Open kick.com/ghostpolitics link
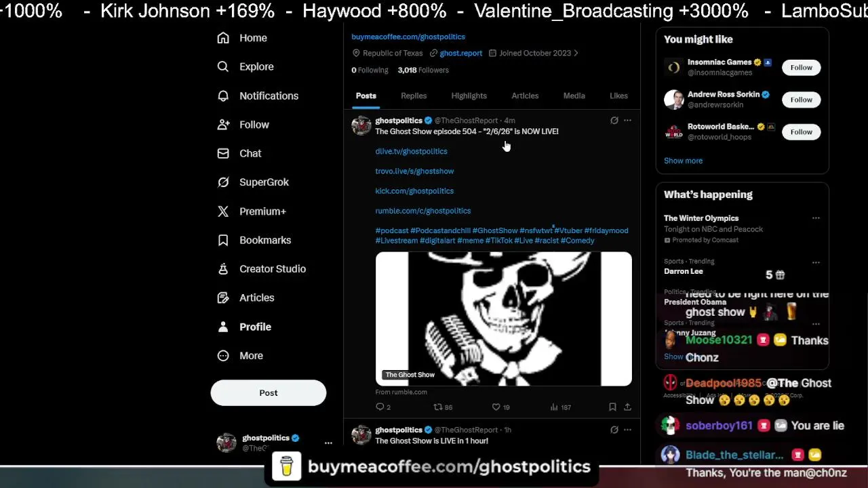 tap(414, 191)
